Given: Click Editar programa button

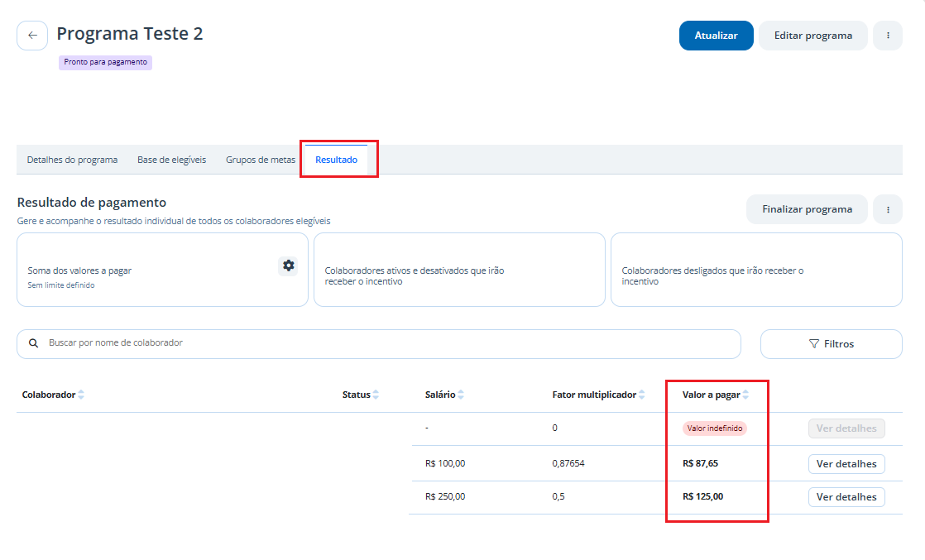Looking at the screenshot, I should (813, 36).
